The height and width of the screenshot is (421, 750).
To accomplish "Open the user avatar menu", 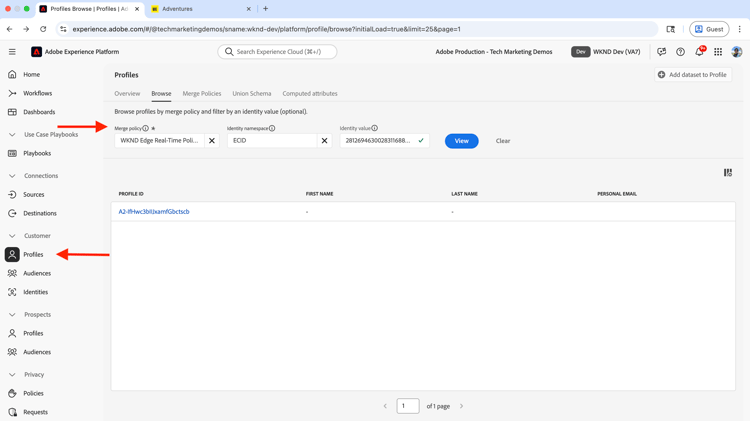I will 737,52.
